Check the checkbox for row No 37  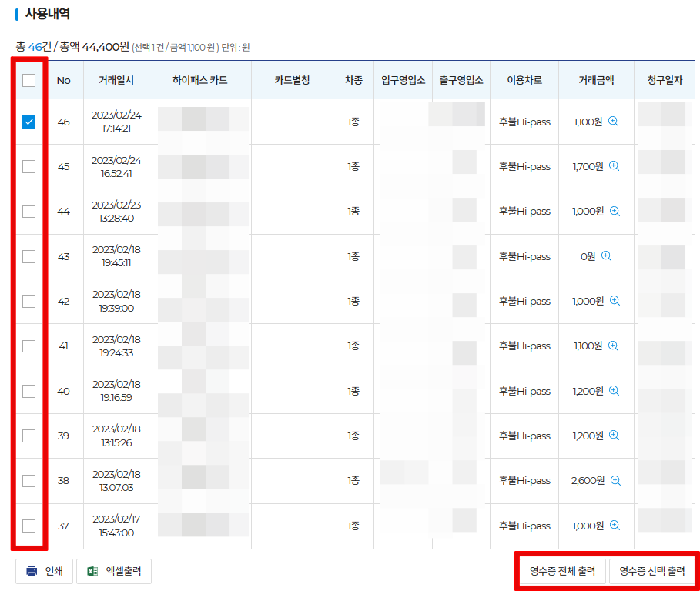point(29,526)
